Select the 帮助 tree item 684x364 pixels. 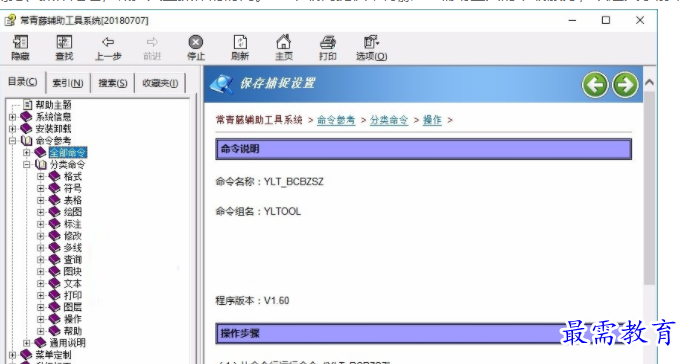pos(72,331)
